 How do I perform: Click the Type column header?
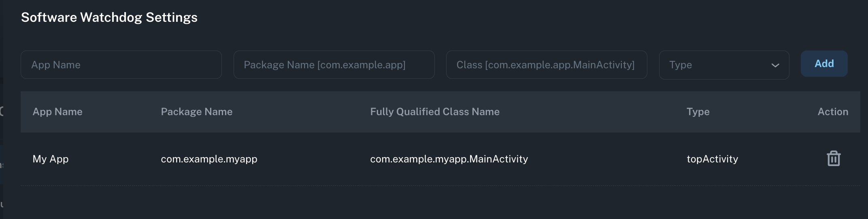click(698, 112)
